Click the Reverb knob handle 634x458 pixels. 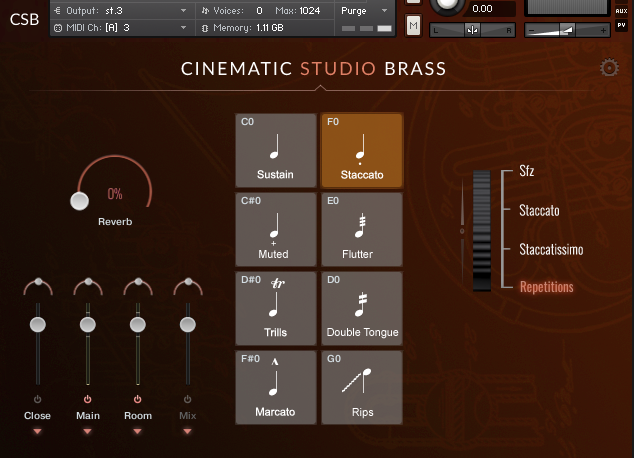coord(79,201)
